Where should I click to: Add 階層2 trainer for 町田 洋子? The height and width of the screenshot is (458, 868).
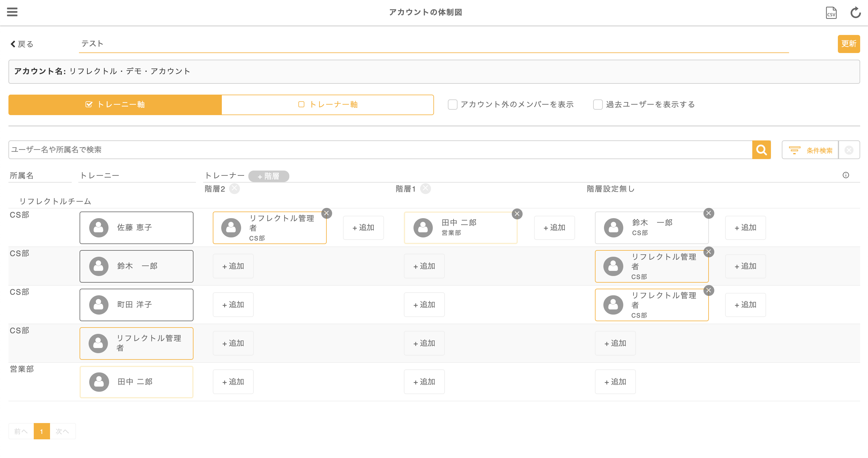pos(233,305)
